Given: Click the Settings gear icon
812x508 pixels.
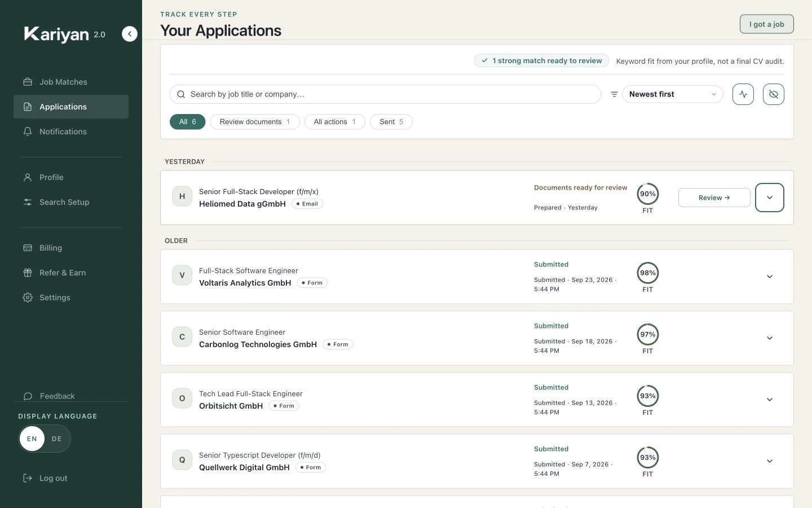Looking at the screenshot, I should [x=28, y=297].
